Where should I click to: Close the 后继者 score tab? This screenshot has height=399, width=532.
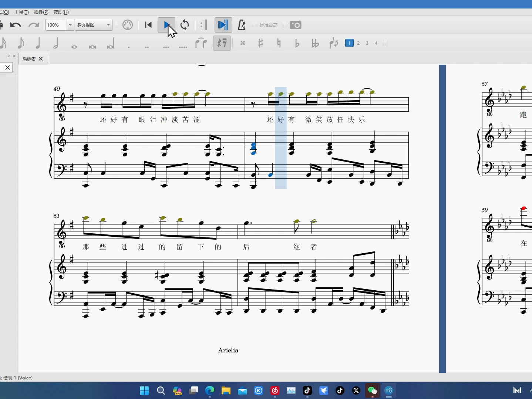tap(41, 59)
